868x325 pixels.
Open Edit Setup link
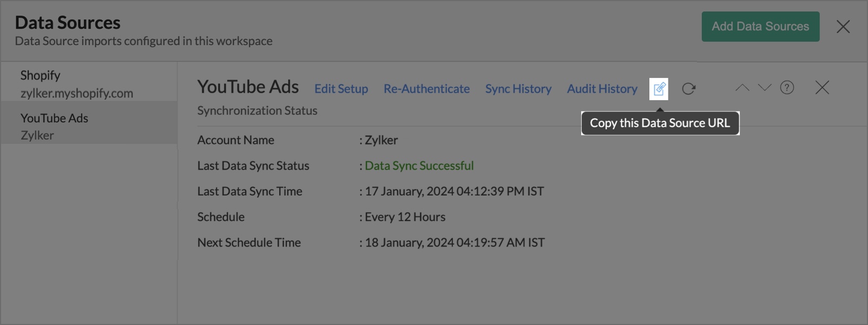pos(341,89)
